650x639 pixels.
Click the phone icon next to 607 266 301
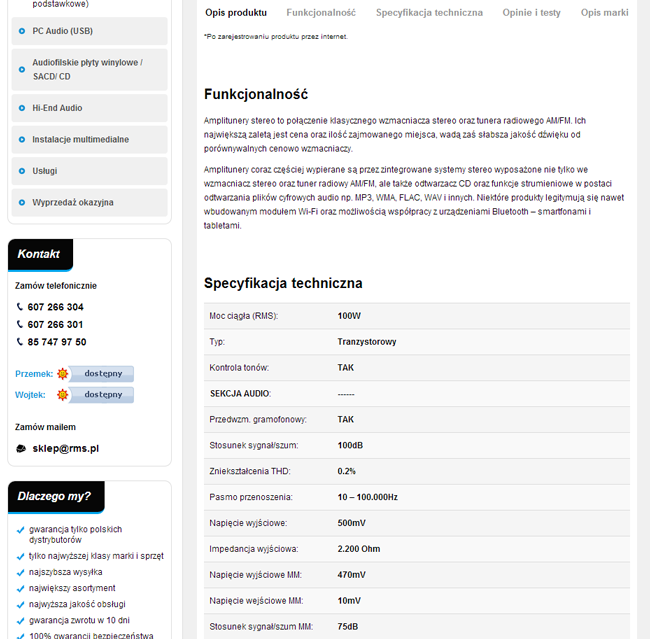pyautogui.click(x=19, y=324)
